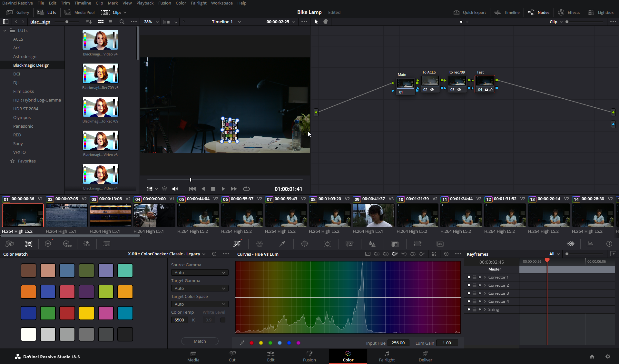Click the Quick Export button
Image resolution: width=619 pixels, height=364 pixels.
tap(470, 12)
